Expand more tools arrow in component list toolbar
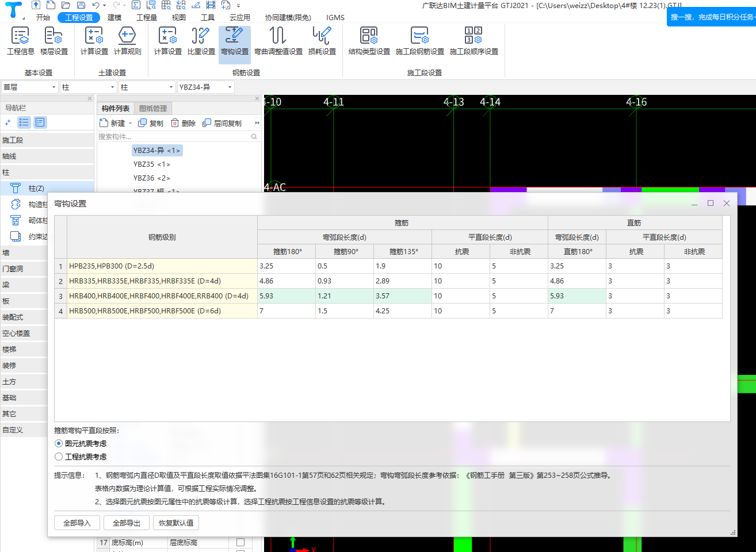Image resolution: width=756 pixels, height=552 pixels. pyautogui.click(x=257, y=123)
